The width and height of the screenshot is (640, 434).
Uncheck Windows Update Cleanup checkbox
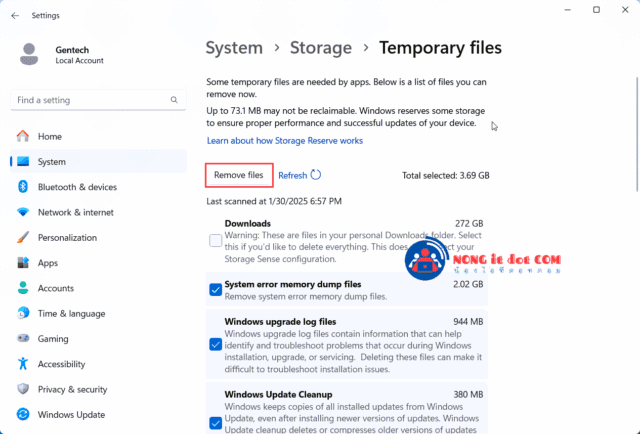coord(216,423)
